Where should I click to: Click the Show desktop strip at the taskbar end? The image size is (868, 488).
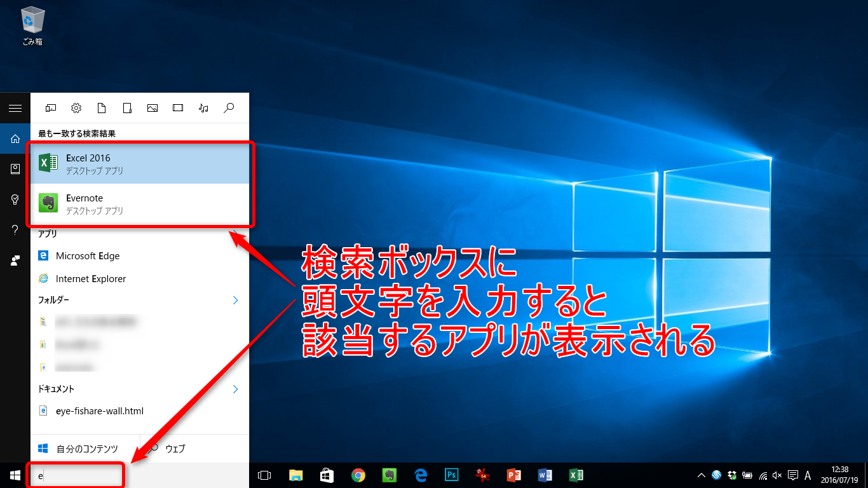coord(865,475)
